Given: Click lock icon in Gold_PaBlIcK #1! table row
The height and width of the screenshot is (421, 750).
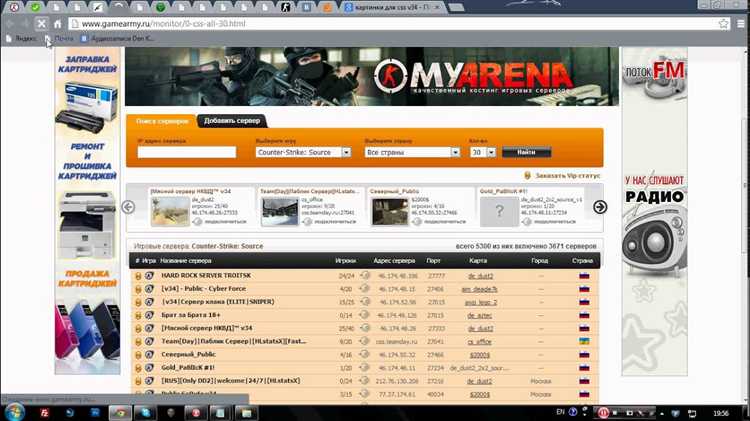Looking at the screenshot, I should pos(138,368).
